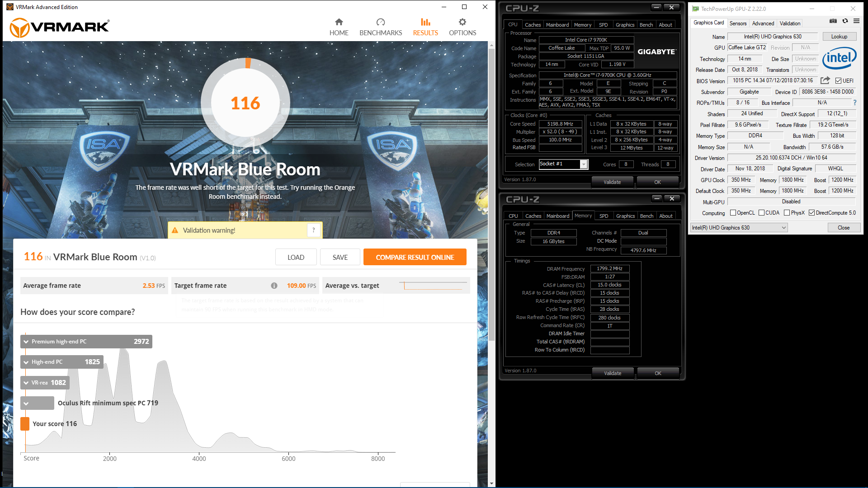Toggle the DirectCompute 5.0 checkbox

coord(811,213)
